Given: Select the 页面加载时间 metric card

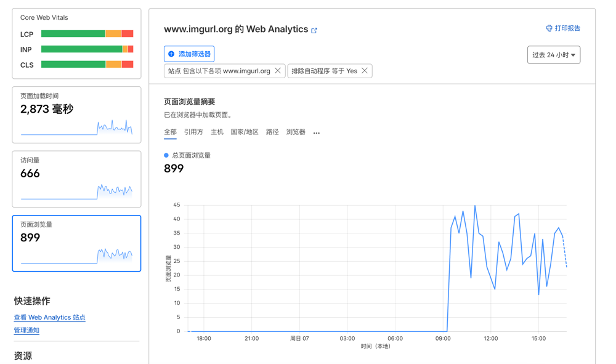Looking at the screenshot, I should click(76, 115).
